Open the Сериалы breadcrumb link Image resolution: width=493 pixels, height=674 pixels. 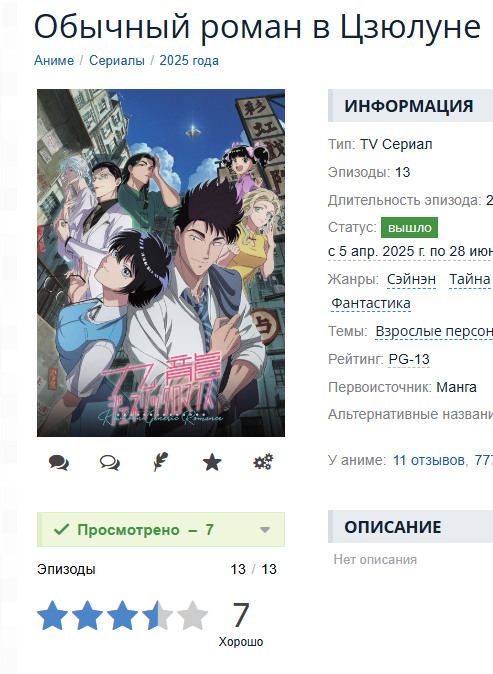(116, 61)
